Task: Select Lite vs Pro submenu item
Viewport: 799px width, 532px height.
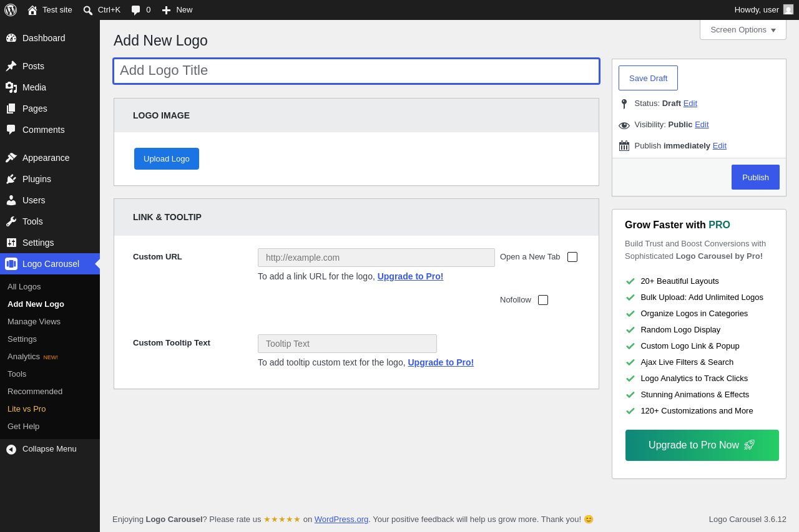Action: point(26,409)
